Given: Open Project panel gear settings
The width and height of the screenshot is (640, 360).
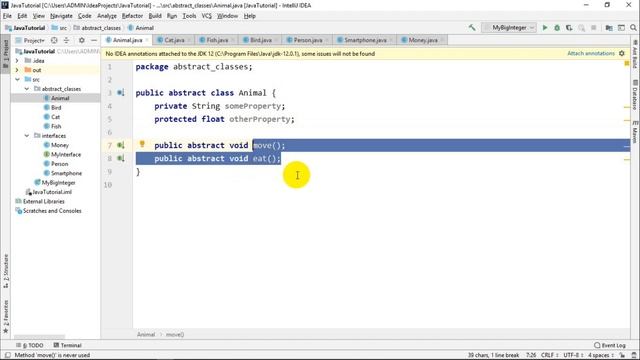Looking at the screenshot, I should pos(82,40).
